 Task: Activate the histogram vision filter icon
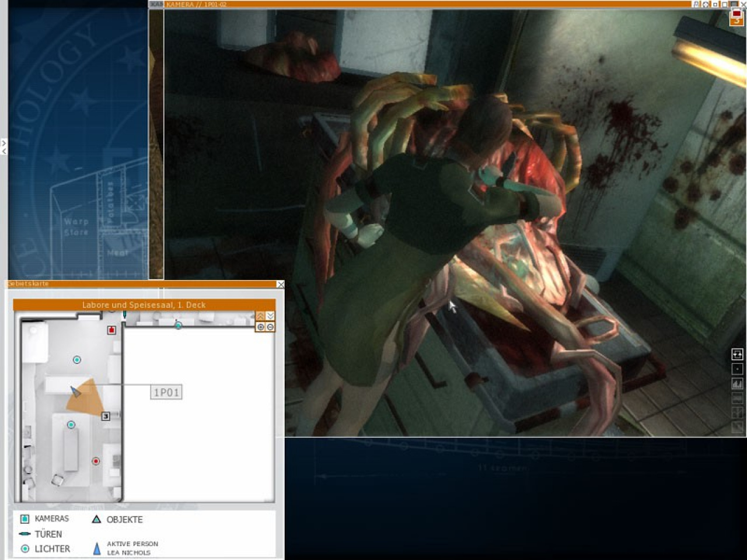coord(737,384)
